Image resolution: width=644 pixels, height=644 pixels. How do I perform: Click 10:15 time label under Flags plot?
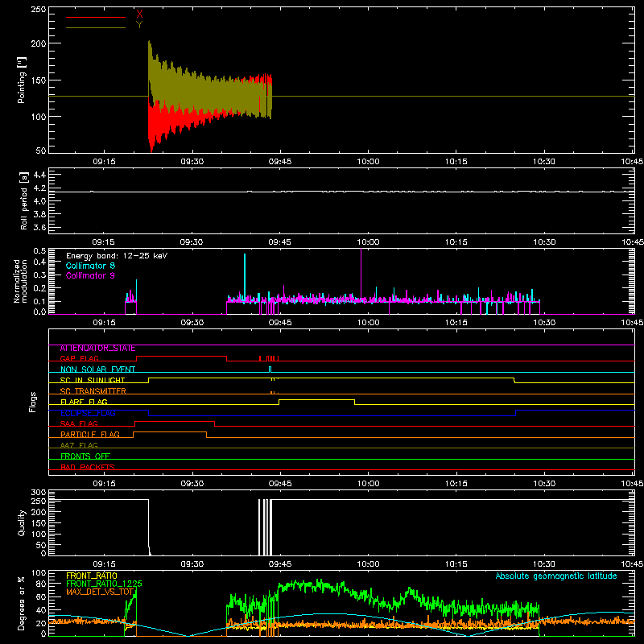[456, 484]
